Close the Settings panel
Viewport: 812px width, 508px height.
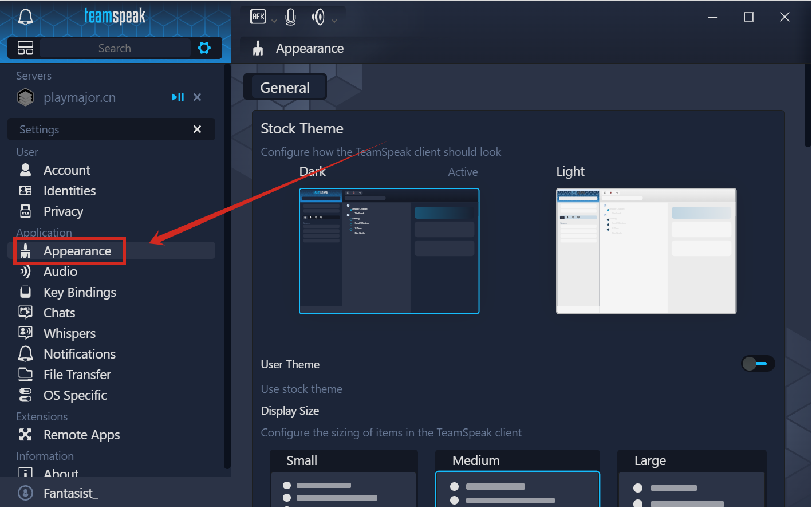pos(197,129)
